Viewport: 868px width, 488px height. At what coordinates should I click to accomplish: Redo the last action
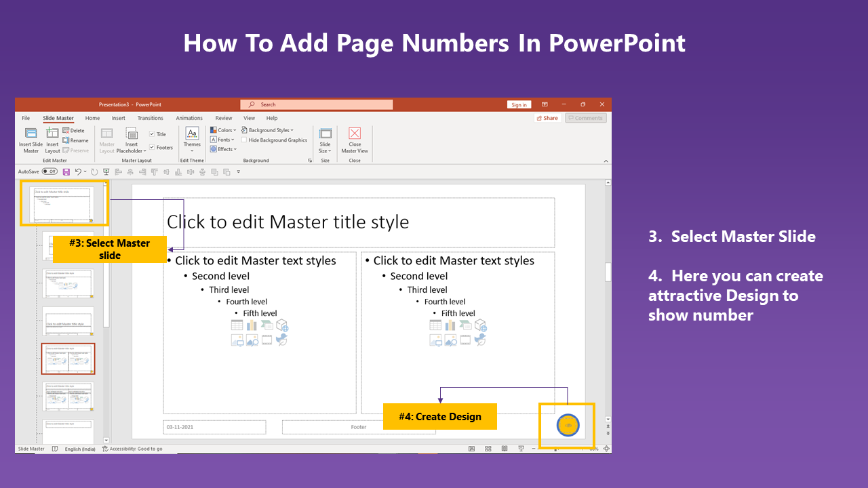click(x=94, y=172)
